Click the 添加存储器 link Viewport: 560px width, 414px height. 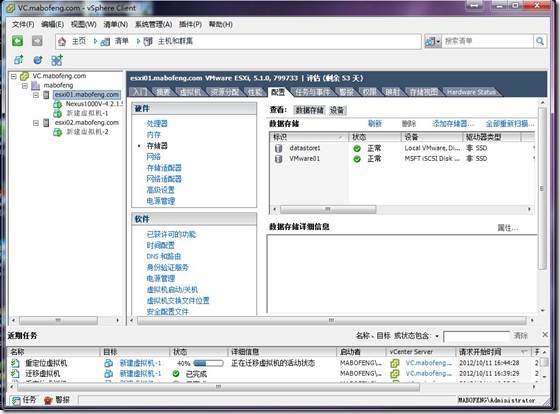pos(453,124)
